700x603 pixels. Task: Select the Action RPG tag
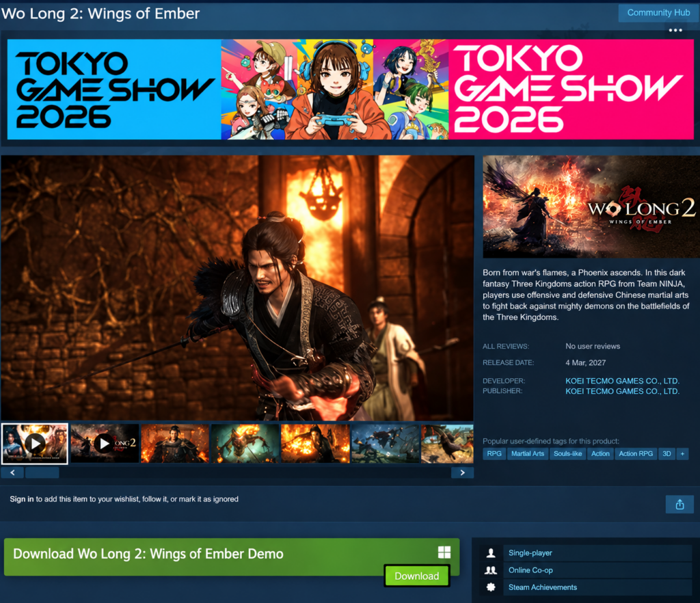tap(636, 453)
